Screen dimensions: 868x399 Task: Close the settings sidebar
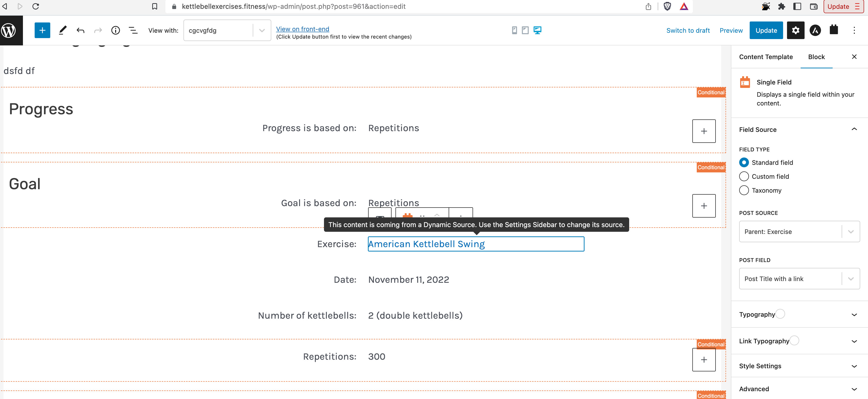854,57
